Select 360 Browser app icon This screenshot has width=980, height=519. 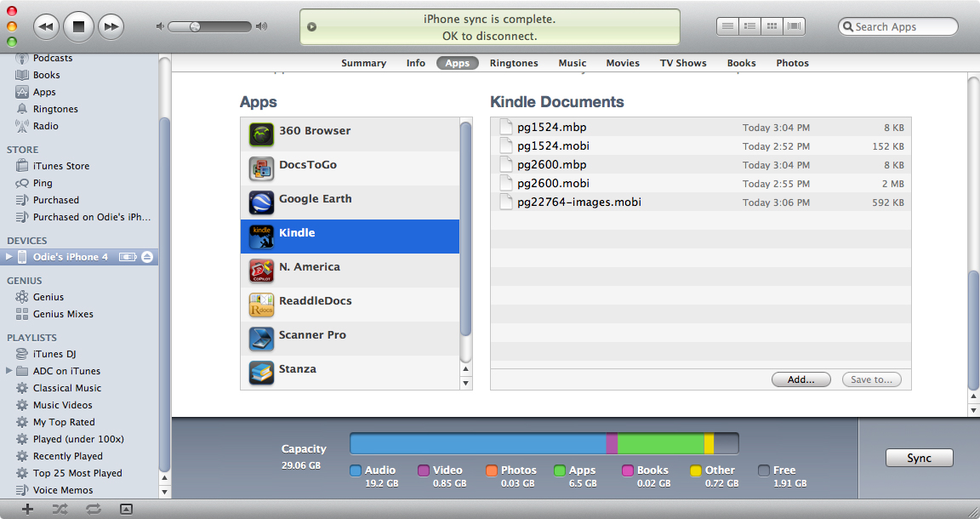coord(261,134)
